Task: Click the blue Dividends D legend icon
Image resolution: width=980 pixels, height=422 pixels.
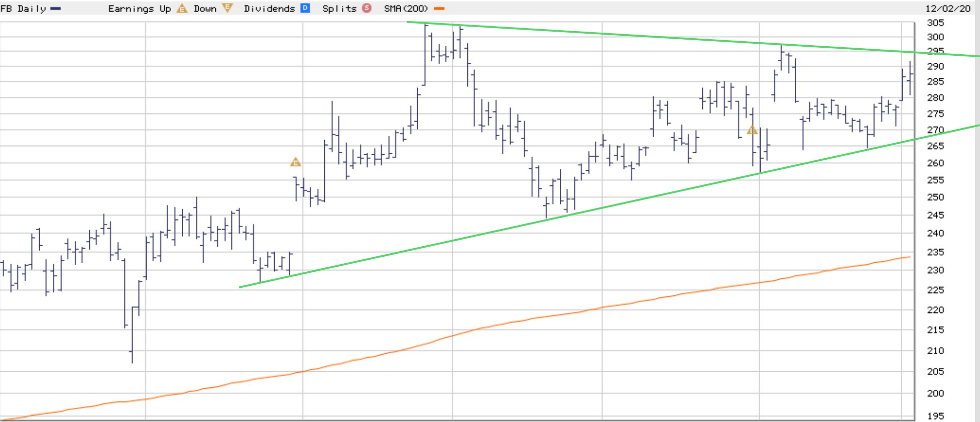Action: pos(305,8)
